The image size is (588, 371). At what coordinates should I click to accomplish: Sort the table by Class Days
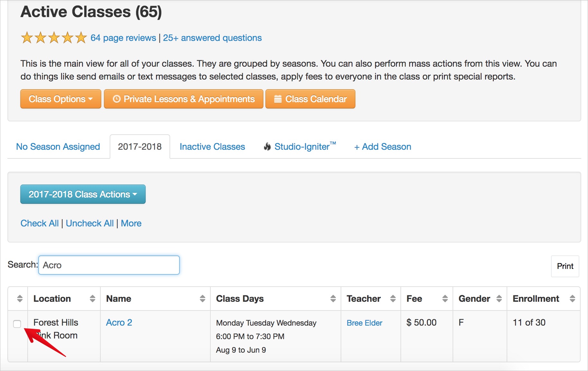[276, 299]
